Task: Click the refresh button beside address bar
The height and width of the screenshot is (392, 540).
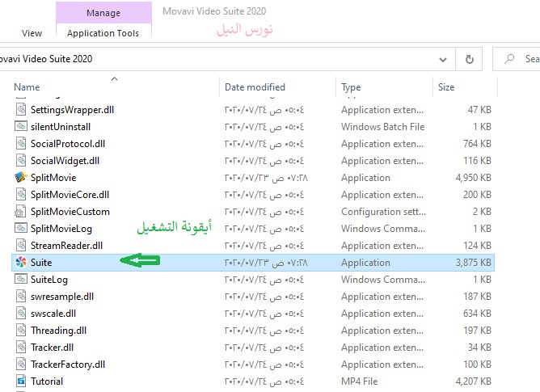Action: [469, 59]
